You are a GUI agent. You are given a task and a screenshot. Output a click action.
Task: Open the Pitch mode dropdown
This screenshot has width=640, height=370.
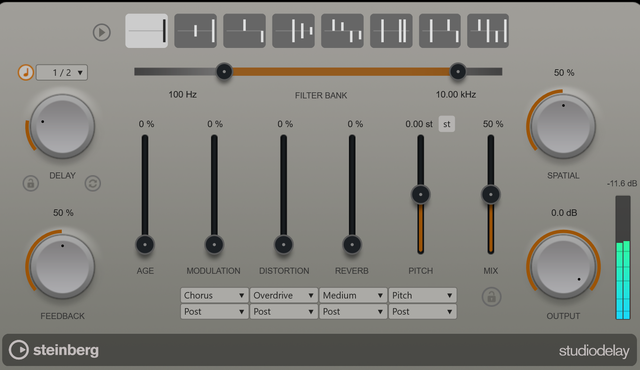pyautogui.click(x=422, y=295)
